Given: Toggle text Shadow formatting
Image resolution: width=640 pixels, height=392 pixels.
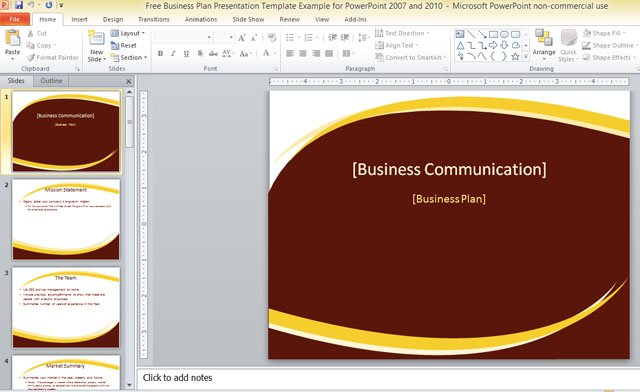Looking at the screenshot, I should coord(200,53).
